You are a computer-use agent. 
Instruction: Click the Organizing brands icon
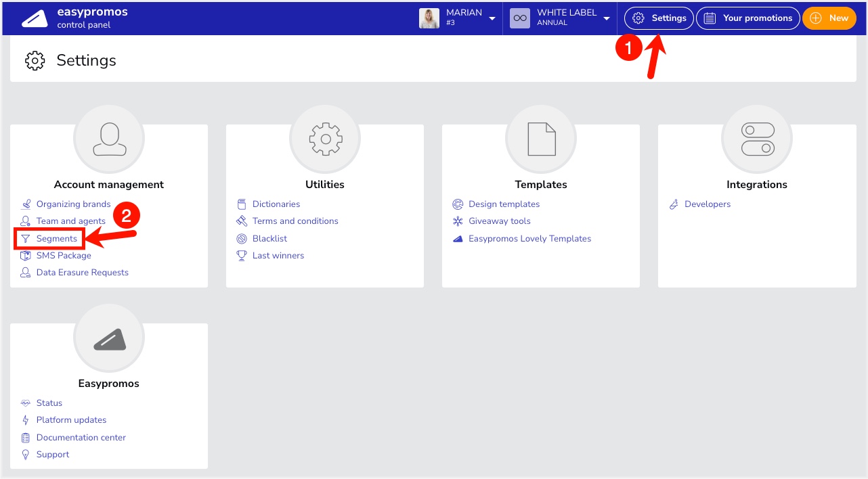[26, 204]
